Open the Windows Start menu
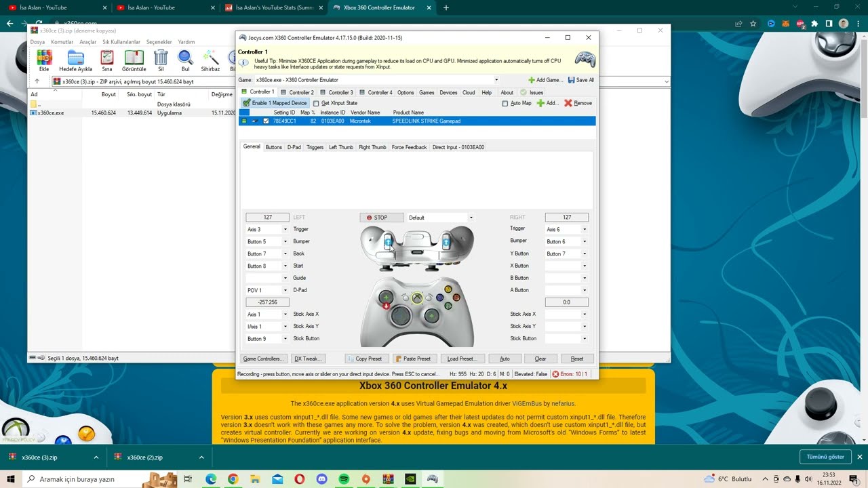Viewport: 868px width, 488px height. click(x=11, y=479)
